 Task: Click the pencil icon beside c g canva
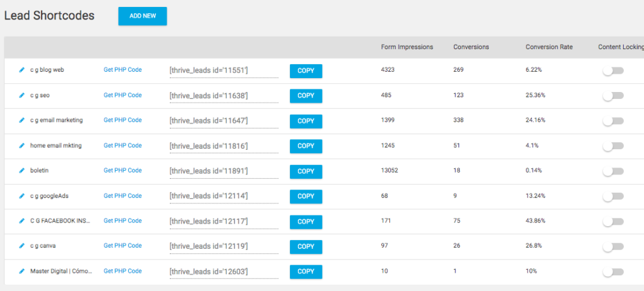coord(22,246)
